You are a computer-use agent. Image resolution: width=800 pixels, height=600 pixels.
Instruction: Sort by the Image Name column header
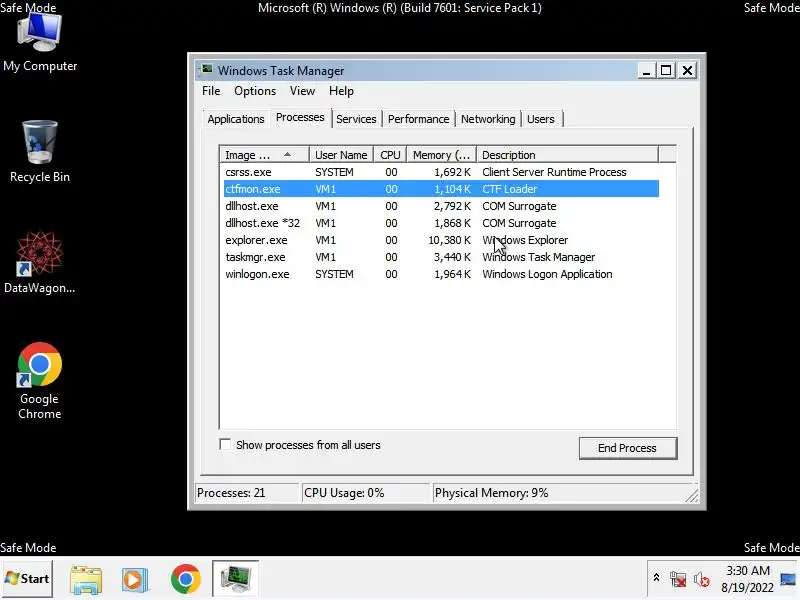[x=264, y=155]
